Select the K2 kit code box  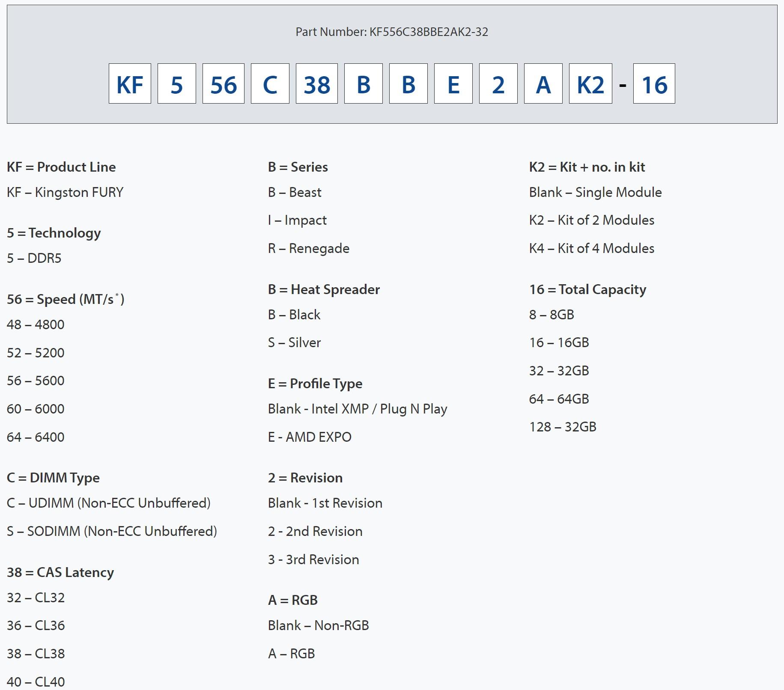pyautogui.click(x=590, y=84)
